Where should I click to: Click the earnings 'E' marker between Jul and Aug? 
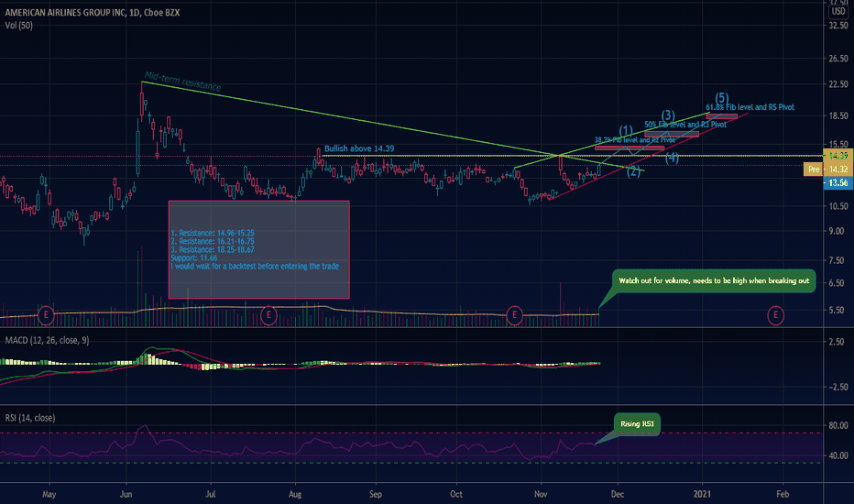[x=268, y=315]
